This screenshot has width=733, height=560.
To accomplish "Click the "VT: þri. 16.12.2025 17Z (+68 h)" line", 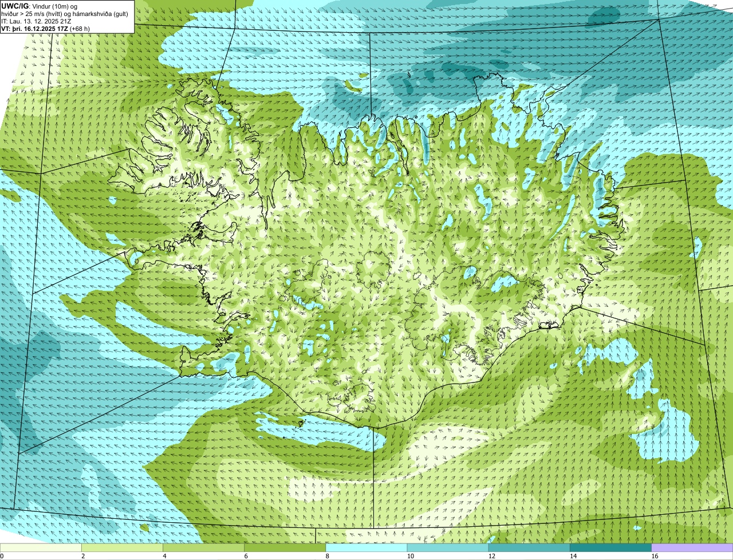I will pos(45,28).
